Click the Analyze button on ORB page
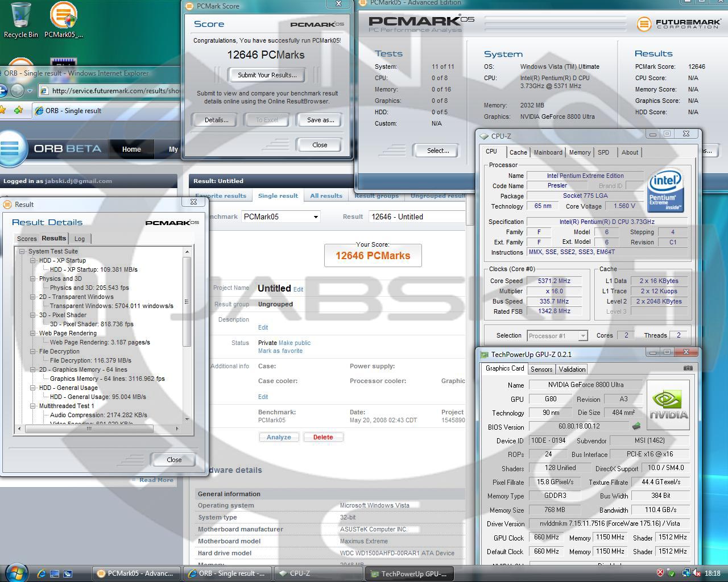Viewport: 728px width, 582px height. click(279, 437)
